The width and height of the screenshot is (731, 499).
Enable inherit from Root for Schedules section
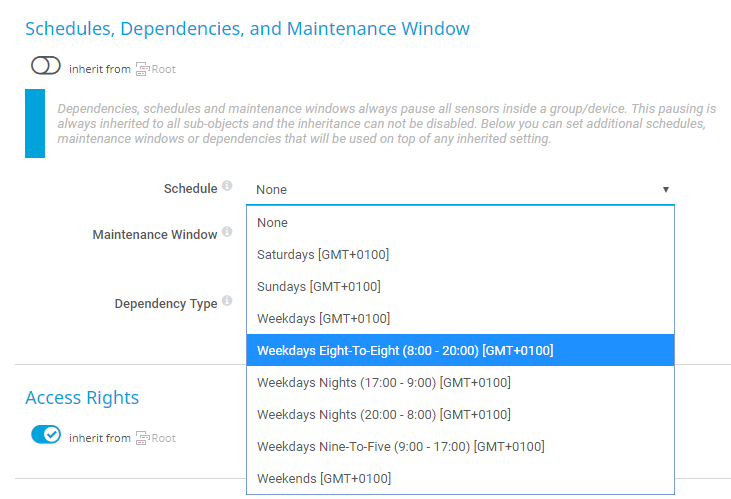point(46,66)
